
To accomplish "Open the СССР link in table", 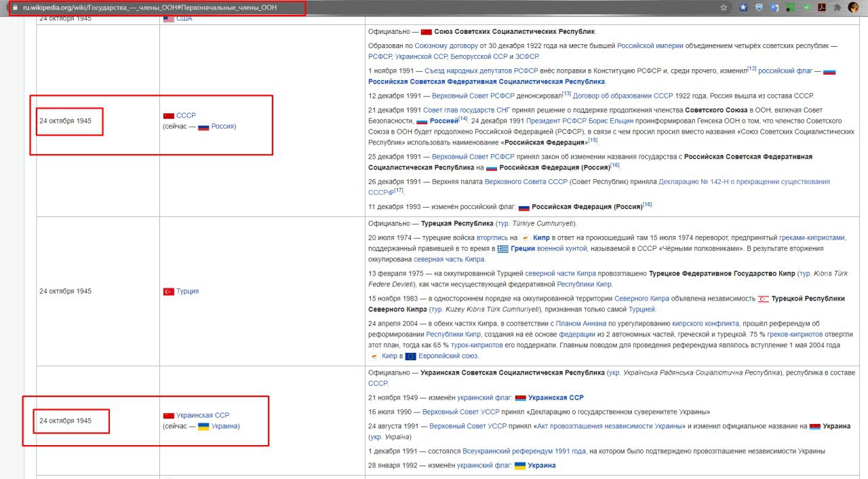I will pyautogui.click(x=186, y=116).
